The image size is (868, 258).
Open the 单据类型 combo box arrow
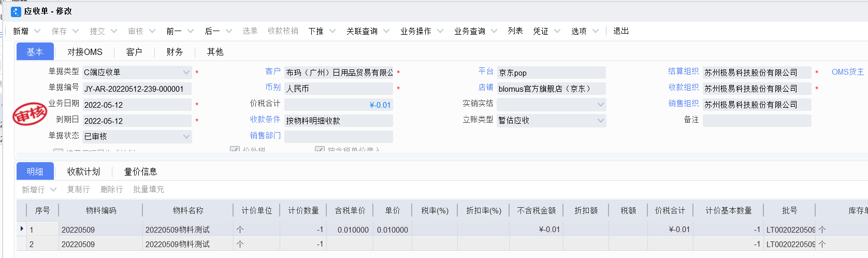tap(186, 73)
